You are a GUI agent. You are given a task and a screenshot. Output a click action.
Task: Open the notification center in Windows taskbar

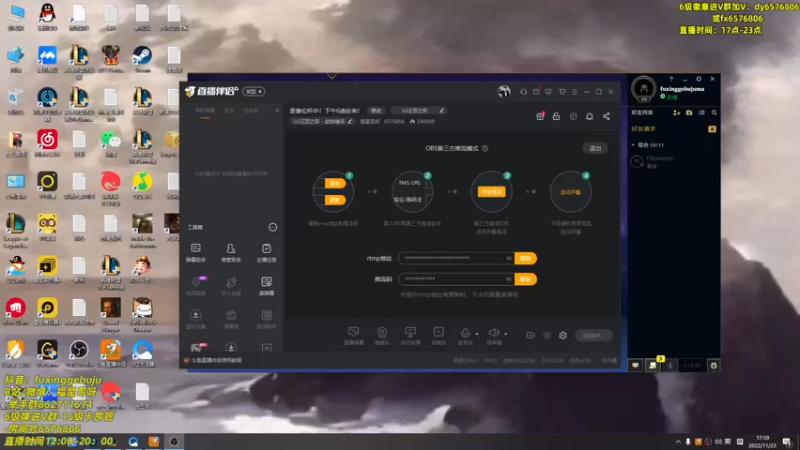[x=786, y=442]
